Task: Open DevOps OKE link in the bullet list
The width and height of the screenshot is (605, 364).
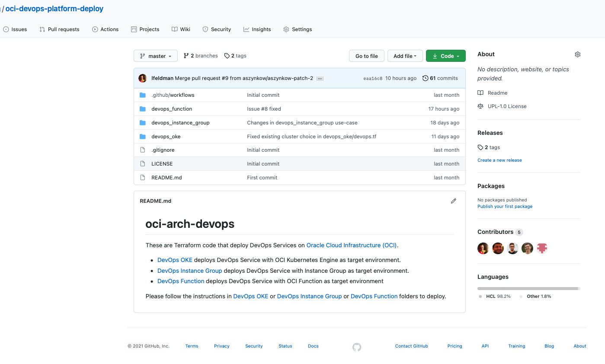Action: pos(175,260)
